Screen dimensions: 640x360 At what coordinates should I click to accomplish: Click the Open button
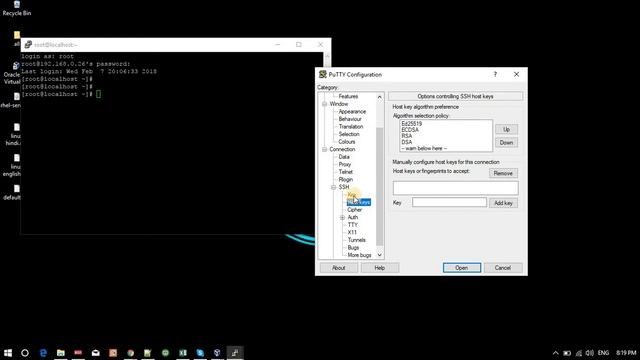point(462,268)
